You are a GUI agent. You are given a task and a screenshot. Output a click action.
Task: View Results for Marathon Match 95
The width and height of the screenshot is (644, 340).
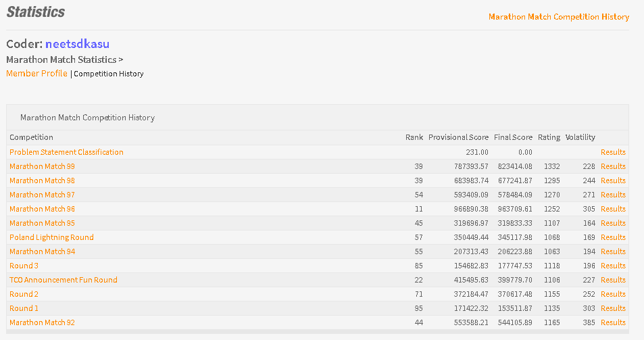[613, 223]
